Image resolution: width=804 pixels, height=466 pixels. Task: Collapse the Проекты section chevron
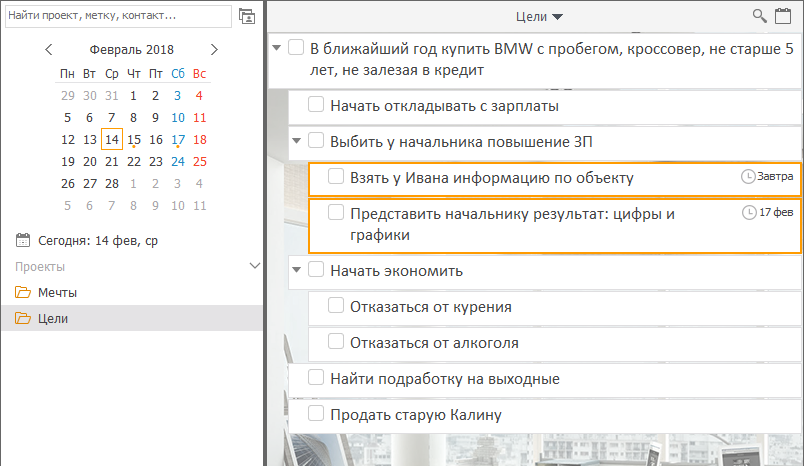(255, 266)
